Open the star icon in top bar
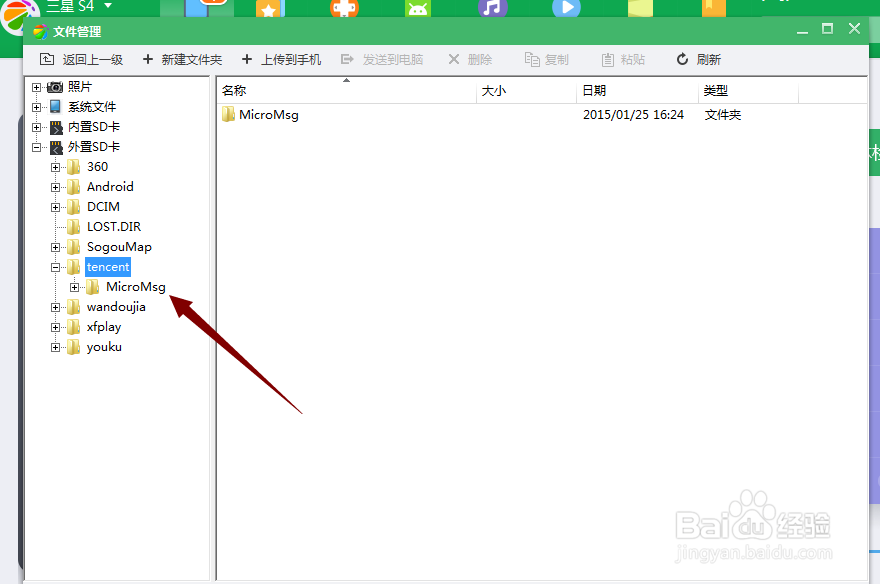Screen dimensions: 880x584 [x=270, y=7]
